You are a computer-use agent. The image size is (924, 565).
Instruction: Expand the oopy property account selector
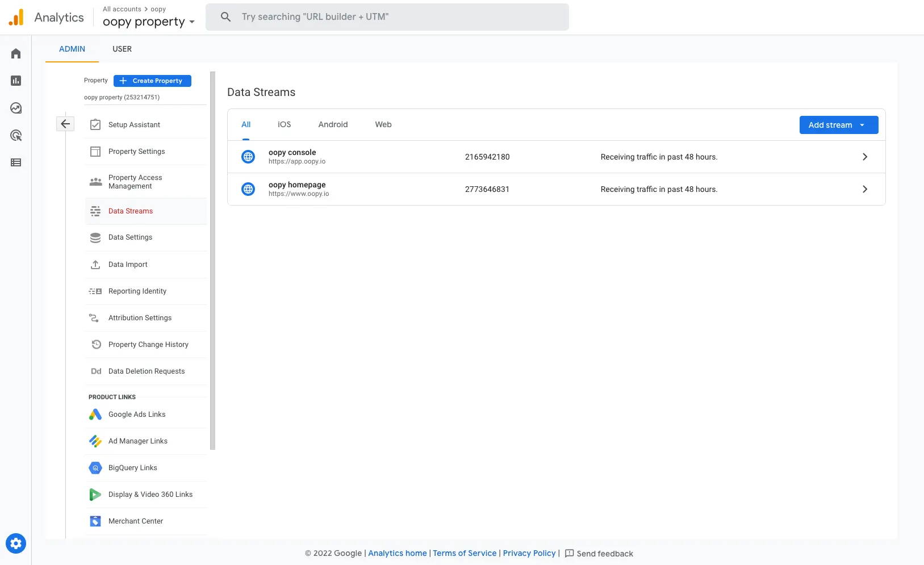click(x=149, y=22)
